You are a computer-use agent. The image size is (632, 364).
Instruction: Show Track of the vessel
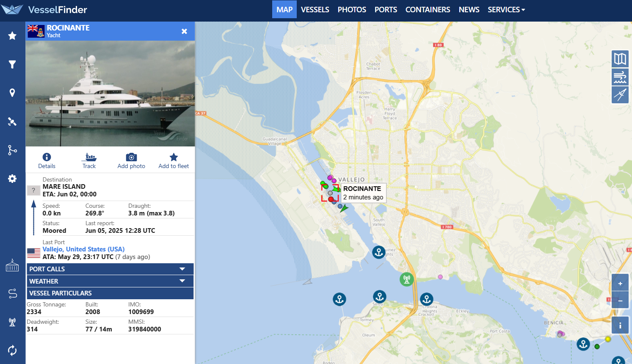tap(89, 161)
